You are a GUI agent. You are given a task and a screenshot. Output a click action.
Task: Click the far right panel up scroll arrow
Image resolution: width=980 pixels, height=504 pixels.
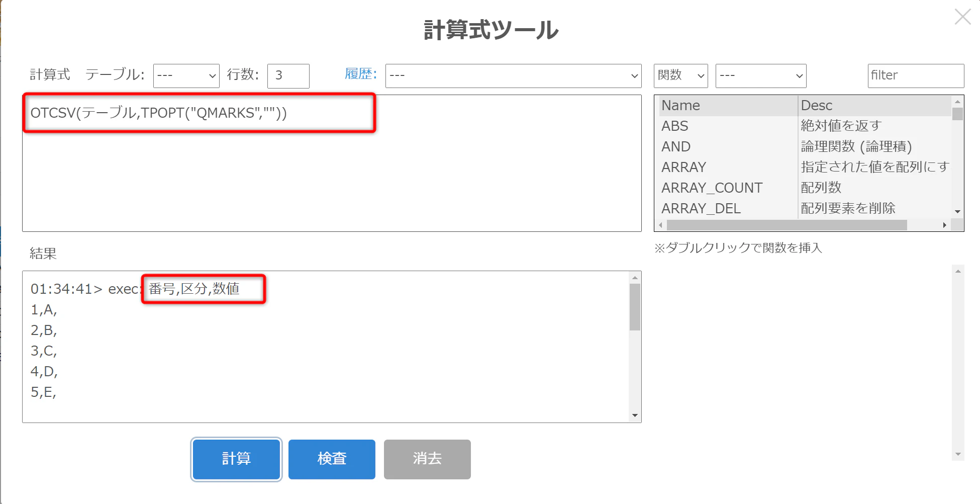click(x=958, y=271)
